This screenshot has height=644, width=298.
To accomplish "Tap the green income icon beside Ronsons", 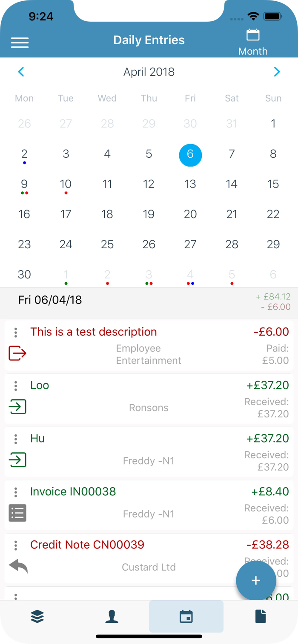I will coord(17,407).
